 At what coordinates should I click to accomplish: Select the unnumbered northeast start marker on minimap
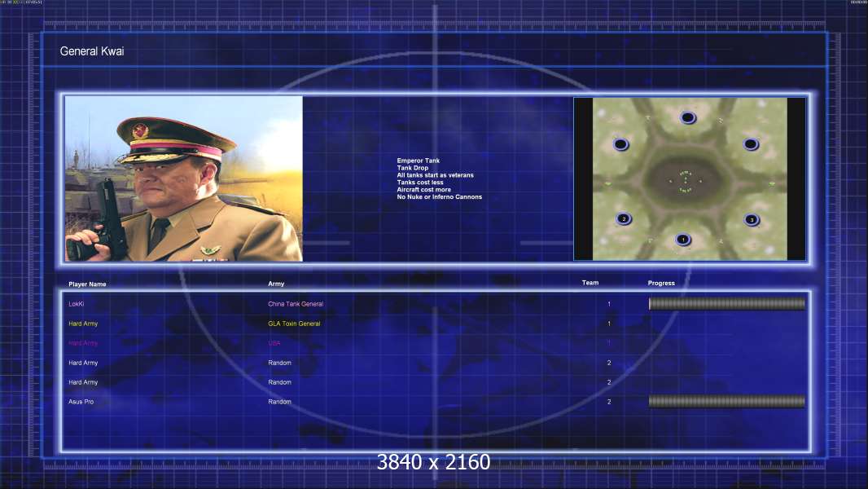click(x=751, y=144)
